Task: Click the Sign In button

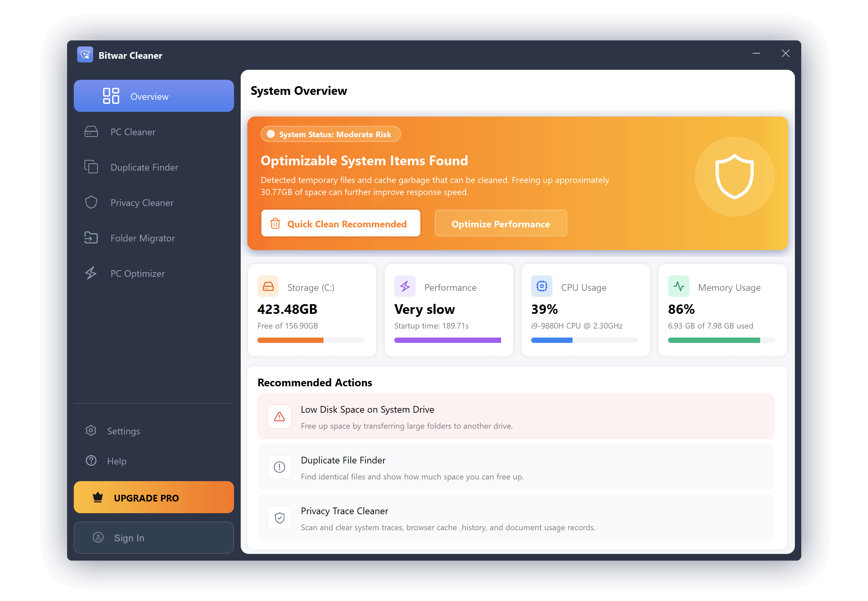Action: [x=154, y=537]
